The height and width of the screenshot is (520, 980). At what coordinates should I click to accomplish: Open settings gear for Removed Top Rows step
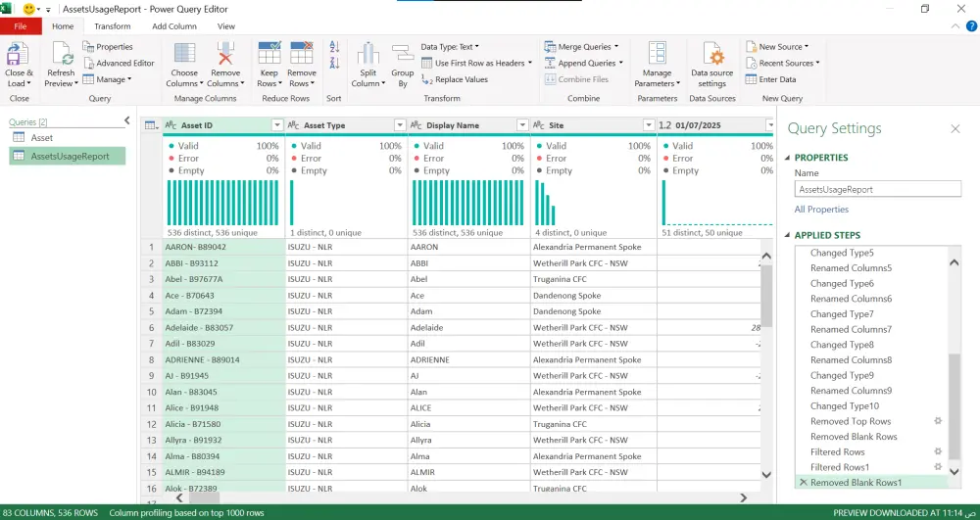938,421
